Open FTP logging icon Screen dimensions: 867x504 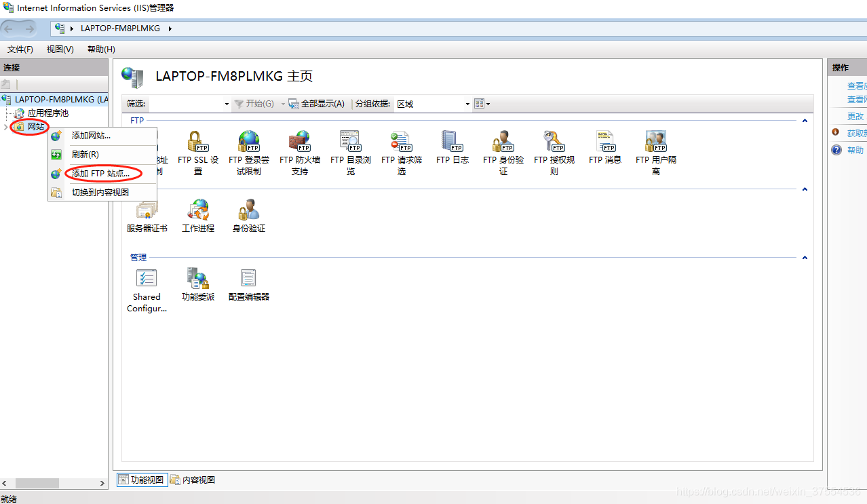coord(452,148)
